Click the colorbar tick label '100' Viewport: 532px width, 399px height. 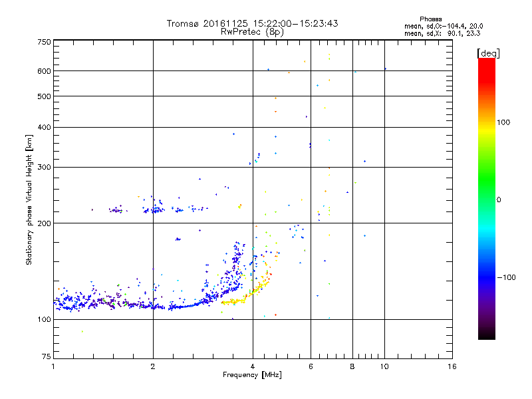coord(503,122)
